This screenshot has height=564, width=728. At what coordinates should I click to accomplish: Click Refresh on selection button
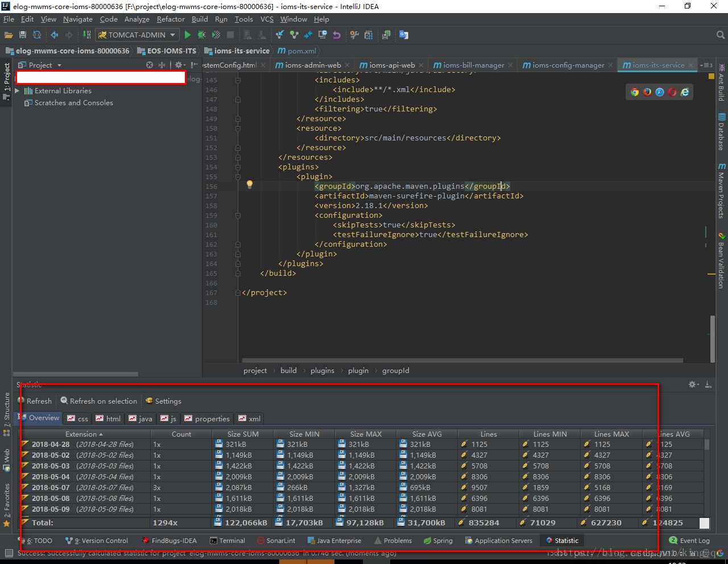(x=99, y=401)
